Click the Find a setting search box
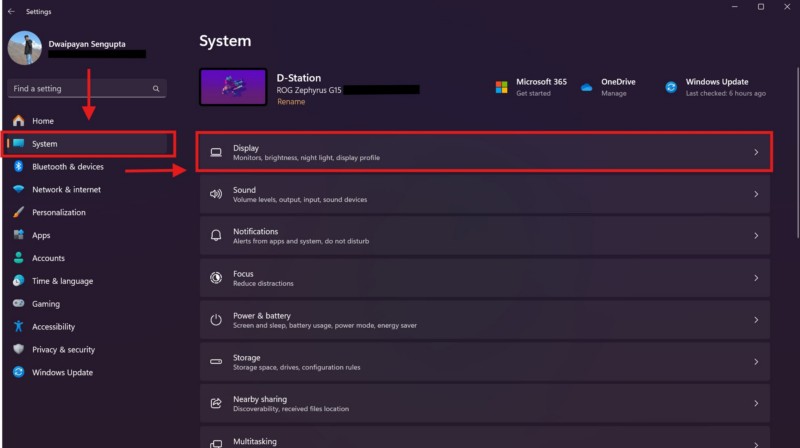The height and width of the screenshot is (448, 800). tap(80, 89)
